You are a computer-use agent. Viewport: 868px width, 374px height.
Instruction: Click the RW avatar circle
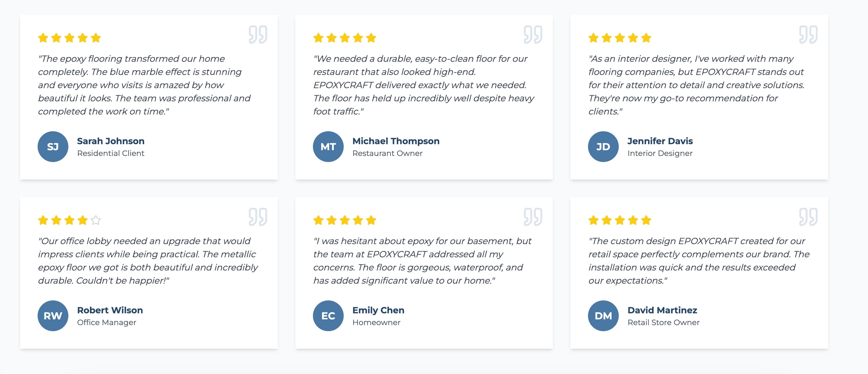tap(53, 316)
